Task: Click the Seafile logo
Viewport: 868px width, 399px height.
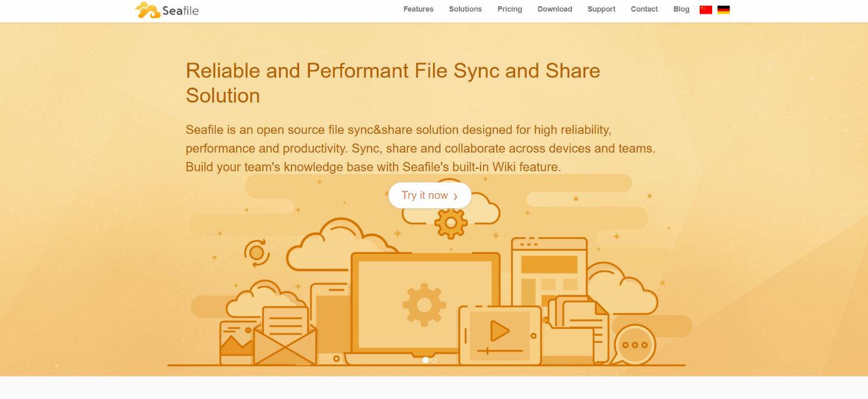Action: click(x=167, y=10)
